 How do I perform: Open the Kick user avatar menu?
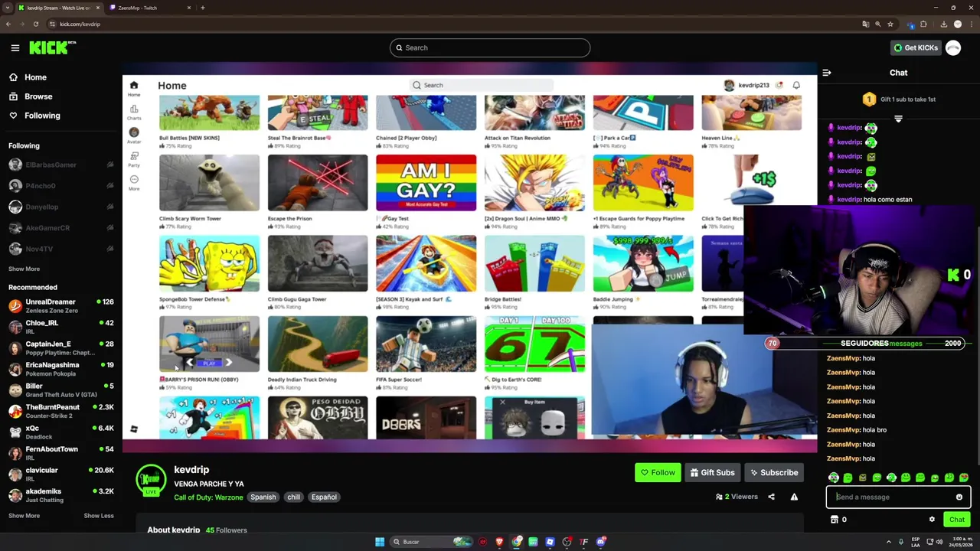[x=953, y=47]
